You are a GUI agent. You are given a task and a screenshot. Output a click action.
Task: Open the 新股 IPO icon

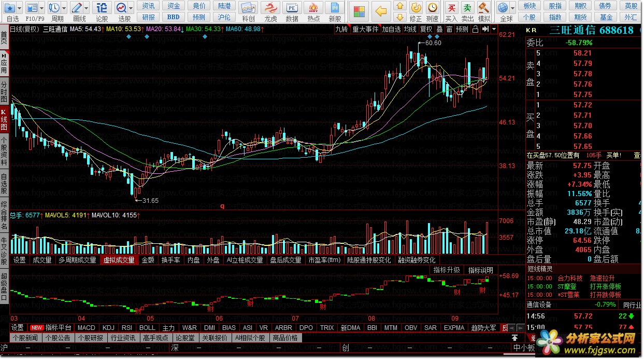[335, 8]
